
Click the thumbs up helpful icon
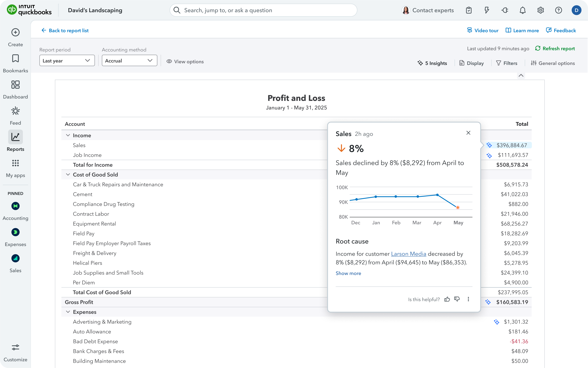tap(447, 299)
